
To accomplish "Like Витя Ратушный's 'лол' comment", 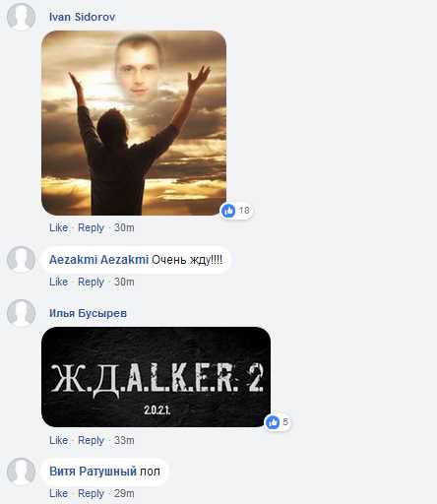I will [59, 493].
